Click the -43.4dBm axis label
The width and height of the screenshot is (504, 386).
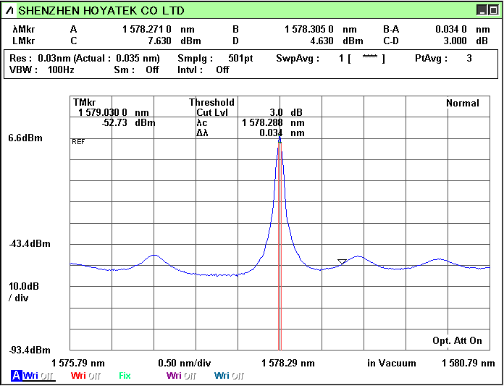[30, 244]
